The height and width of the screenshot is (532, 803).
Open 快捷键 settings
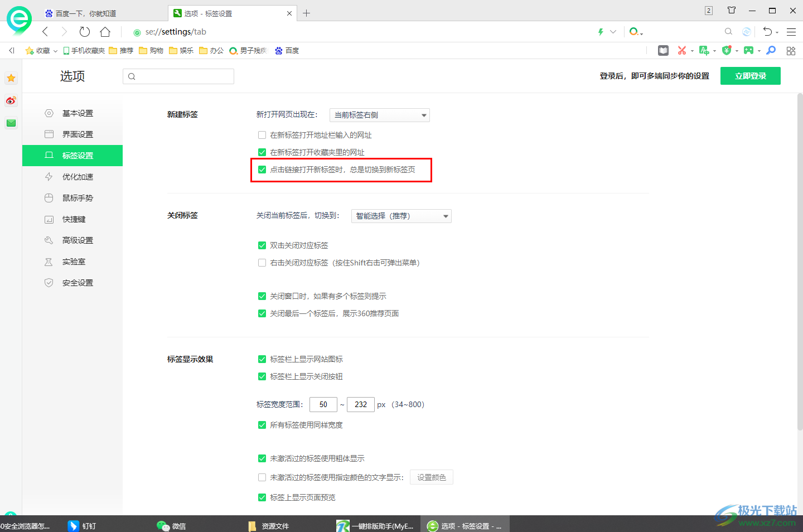72,219
